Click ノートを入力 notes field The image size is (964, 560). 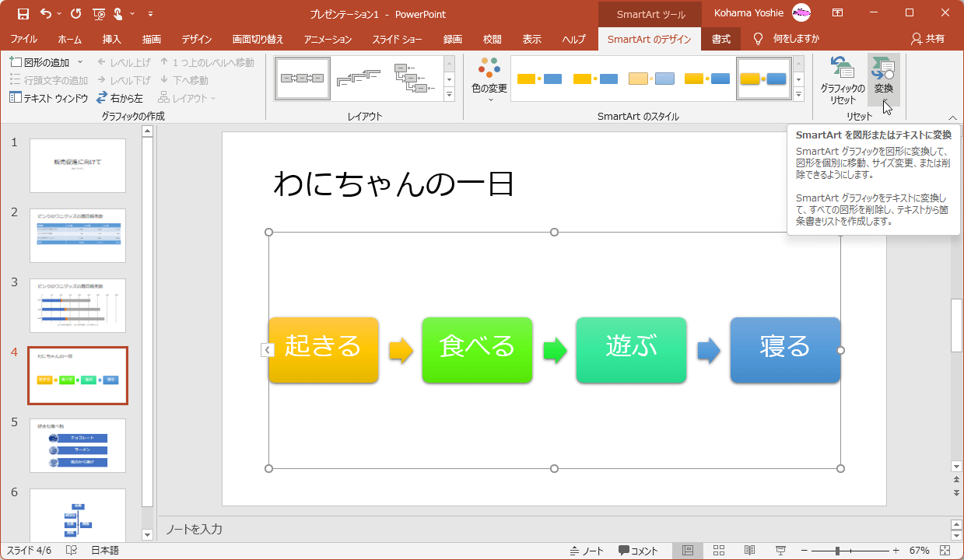(x=195, y=529)
